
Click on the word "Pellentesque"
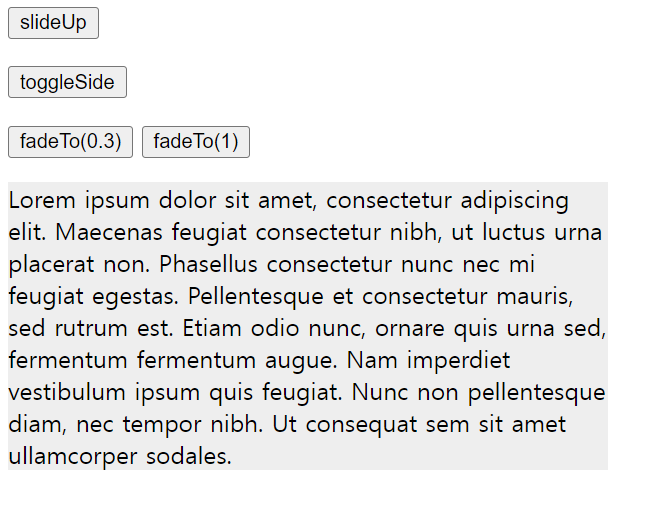pyautogui.click(x=256, y=296)
